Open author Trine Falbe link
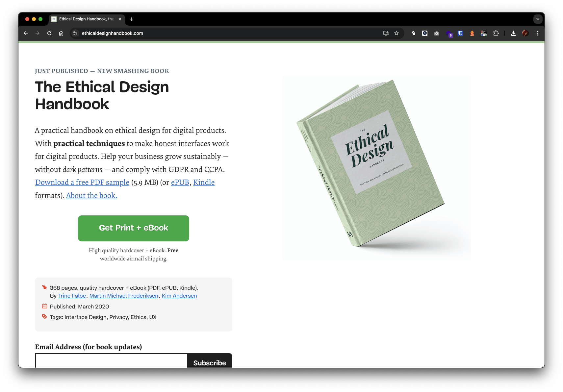The height and width of the screenshot is (392, 563). (72, 296)
